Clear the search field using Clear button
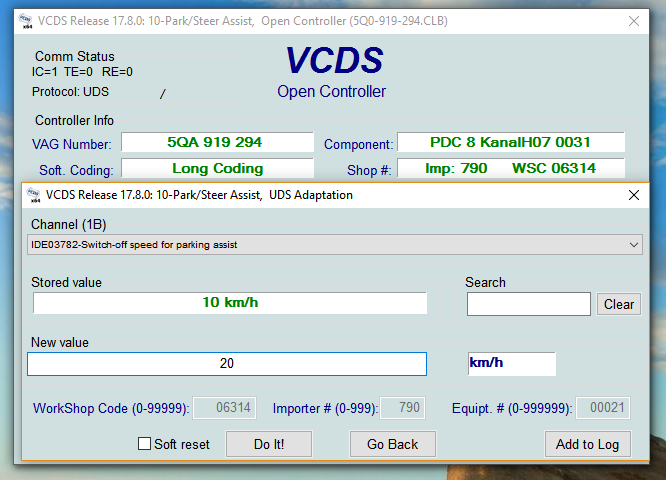The image size is (666, 480). click(x=619, y=304)
